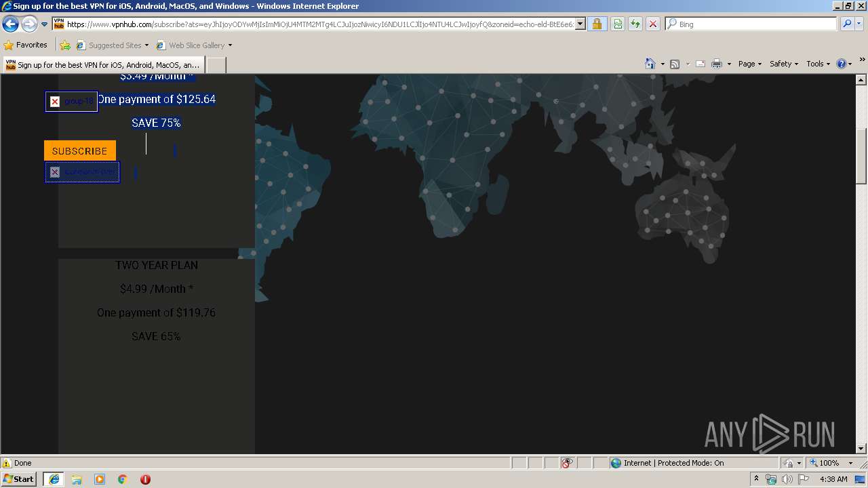The width and height of the screenshot is (868, 488).
Task: Open the Windows Media Player taskbar icon
Action: (100, 479)
